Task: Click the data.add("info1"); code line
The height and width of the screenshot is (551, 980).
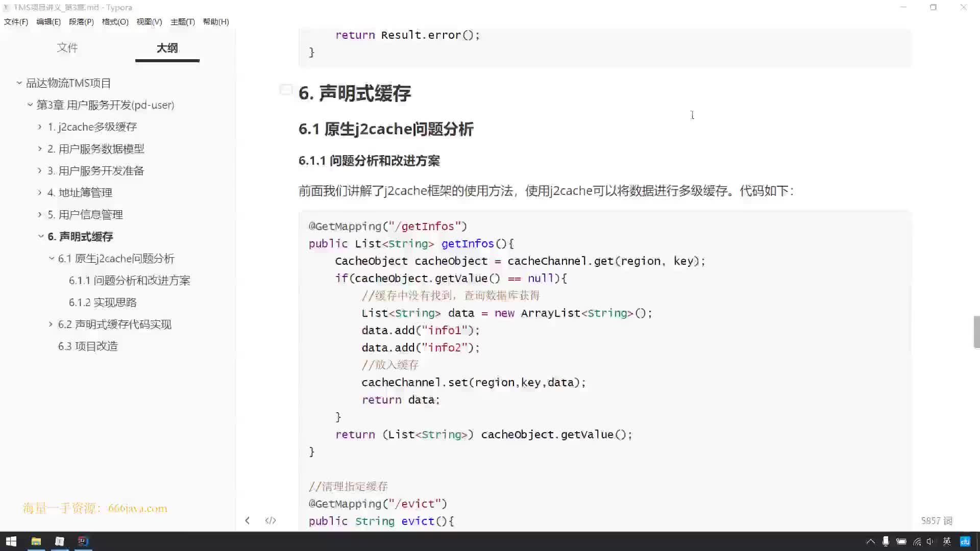Action: point(421,330)
